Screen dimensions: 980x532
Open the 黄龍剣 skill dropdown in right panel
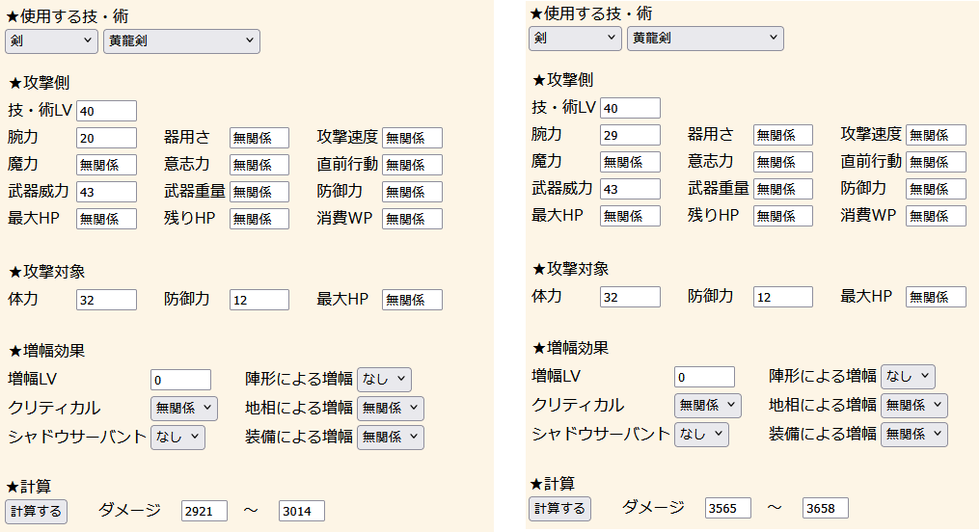[x=704, y=38]
